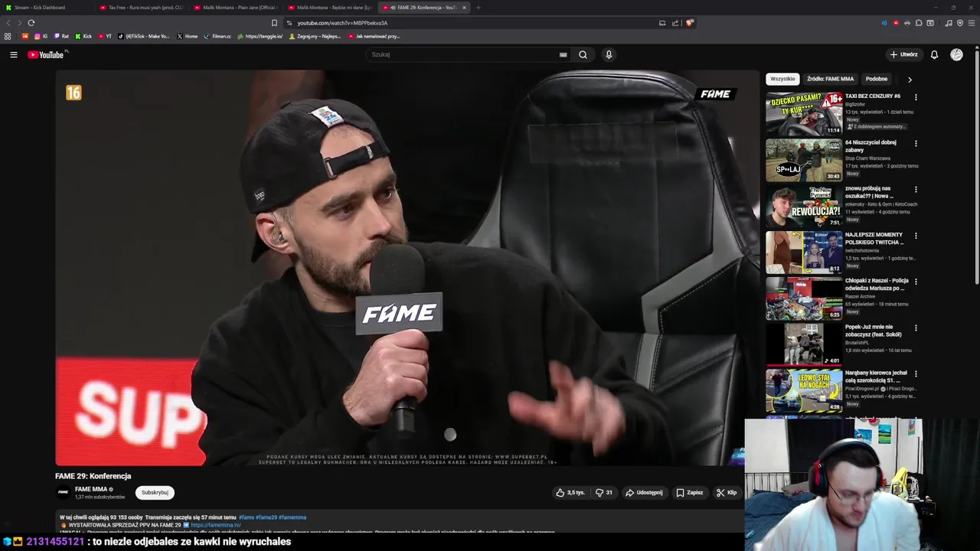Open the browser share icon in address bar

(x=675, y=23)
